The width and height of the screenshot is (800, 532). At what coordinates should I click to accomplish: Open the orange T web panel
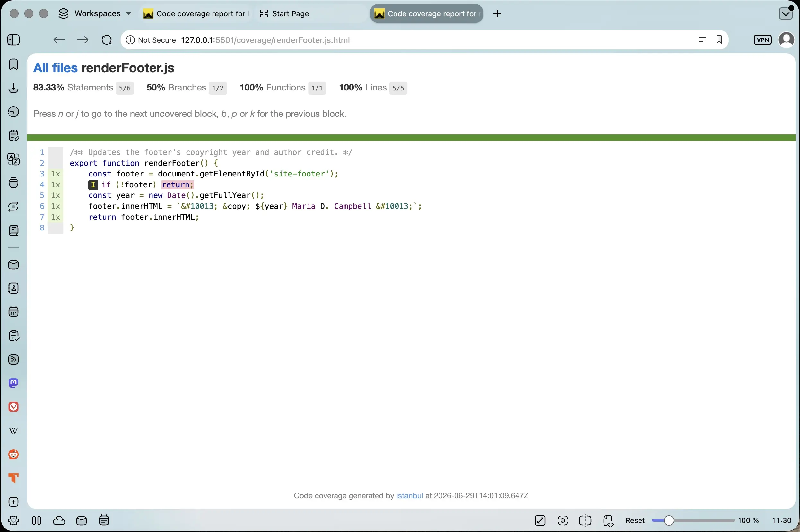pyautogui.click(x=13, y=478)
